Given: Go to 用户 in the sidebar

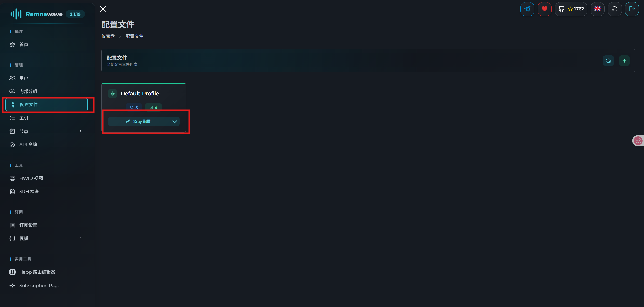Looking at the screenshot, I should pos(24,78).
